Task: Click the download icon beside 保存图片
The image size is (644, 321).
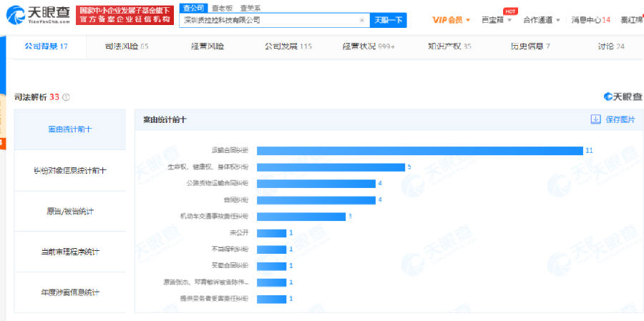Action: point(595,119)
